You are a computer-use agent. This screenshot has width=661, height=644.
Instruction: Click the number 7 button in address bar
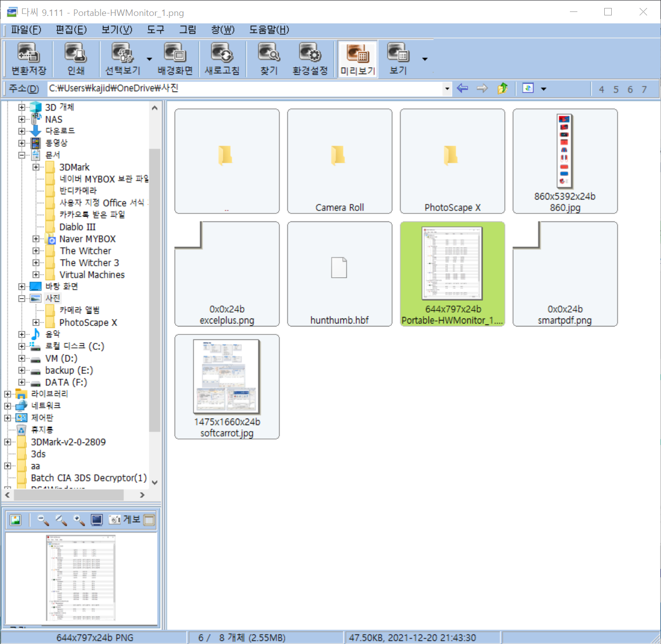point(644,90)
